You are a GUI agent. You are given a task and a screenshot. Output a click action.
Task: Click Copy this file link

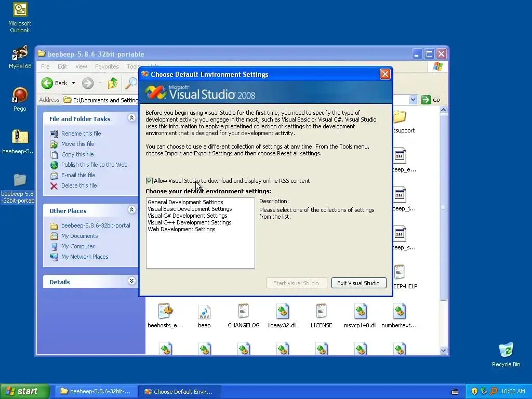(x=77, y=154)
